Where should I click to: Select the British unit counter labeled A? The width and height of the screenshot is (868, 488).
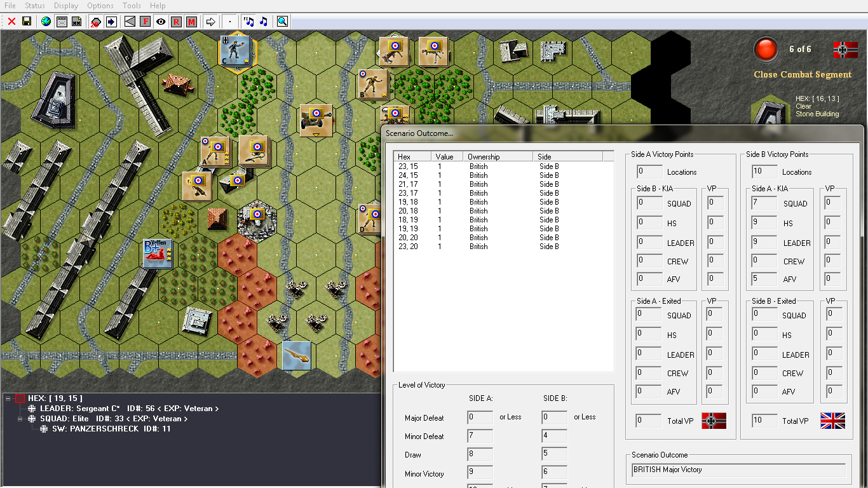(215, 151)
